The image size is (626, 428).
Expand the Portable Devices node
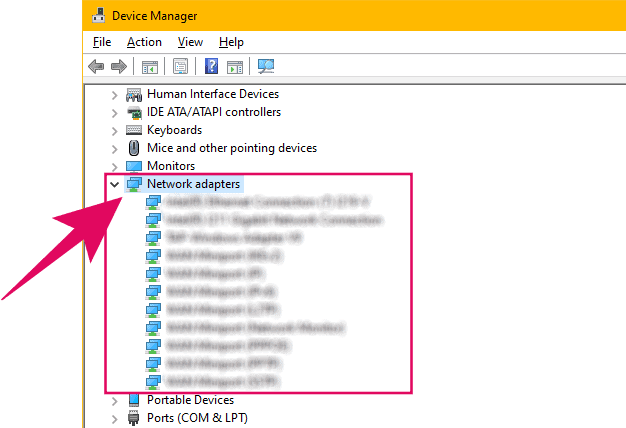point(115,401)
